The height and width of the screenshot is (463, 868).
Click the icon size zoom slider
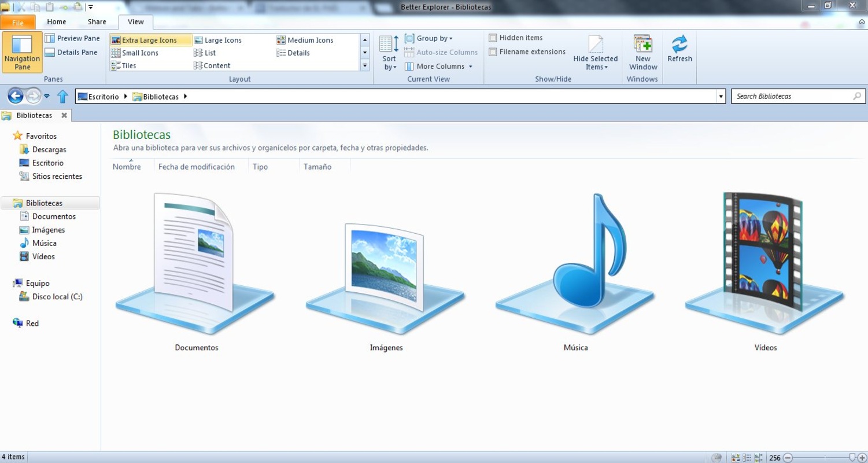821,457
